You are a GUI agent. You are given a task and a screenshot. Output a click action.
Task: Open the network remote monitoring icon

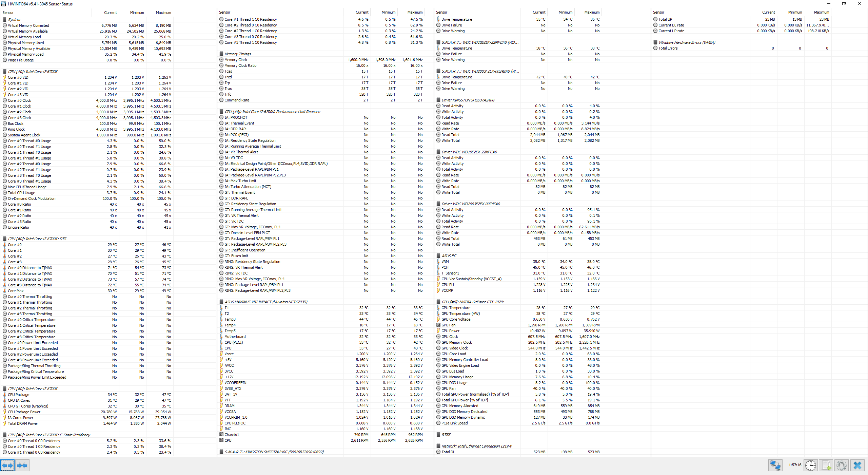(775, 465)
